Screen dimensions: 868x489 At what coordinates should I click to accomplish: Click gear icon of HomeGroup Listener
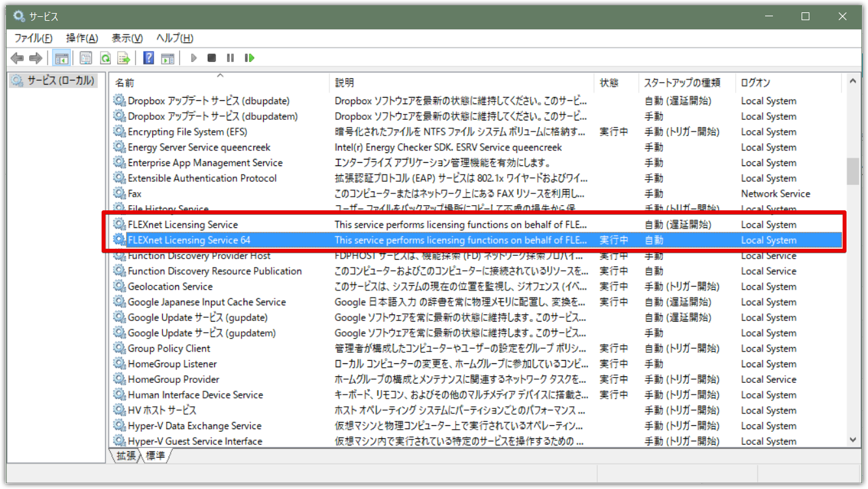(119, 364)
